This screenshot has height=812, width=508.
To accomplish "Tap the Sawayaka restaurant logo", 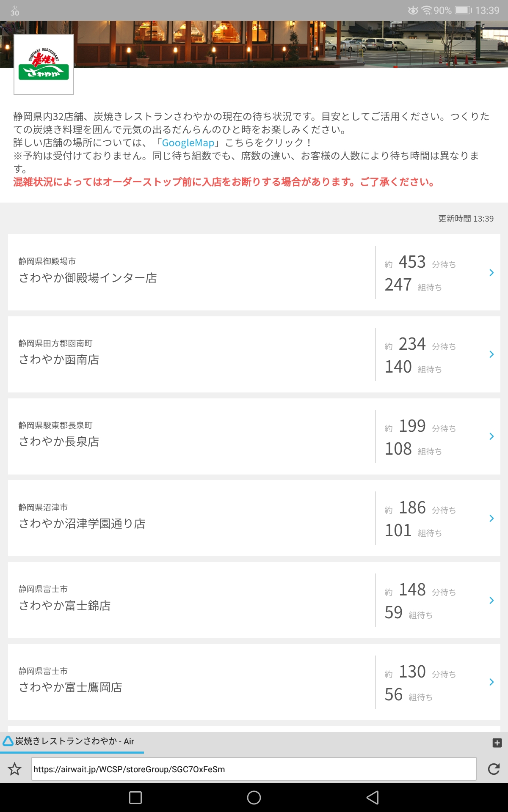I will (x=44, y=64).
